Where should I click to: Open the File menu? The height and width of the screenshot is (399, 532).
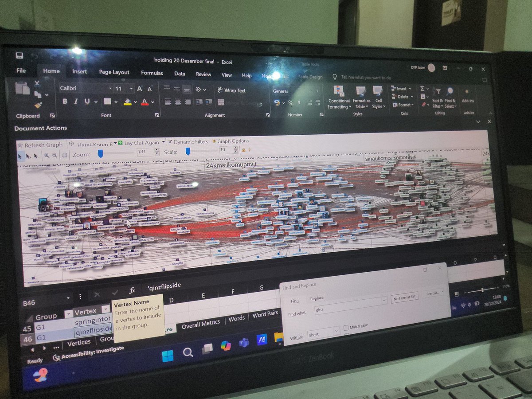click(x=21, y=70)
